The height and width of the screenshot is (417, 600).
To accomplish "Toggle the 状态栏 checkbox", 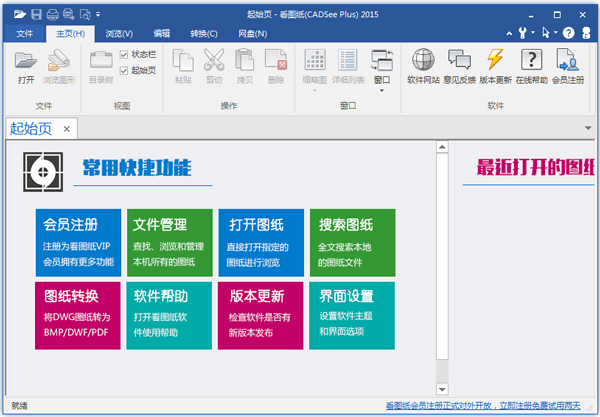I will (124, 54).
